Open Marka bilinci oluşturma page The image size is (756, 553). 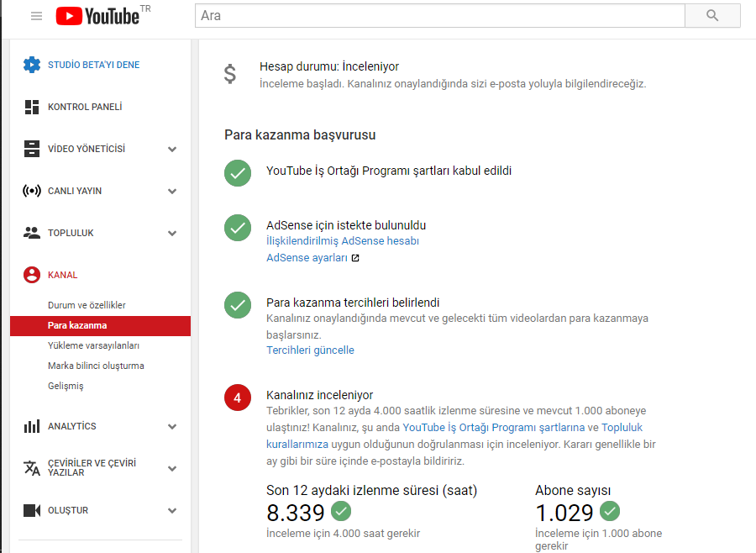(x=96, y=366)
